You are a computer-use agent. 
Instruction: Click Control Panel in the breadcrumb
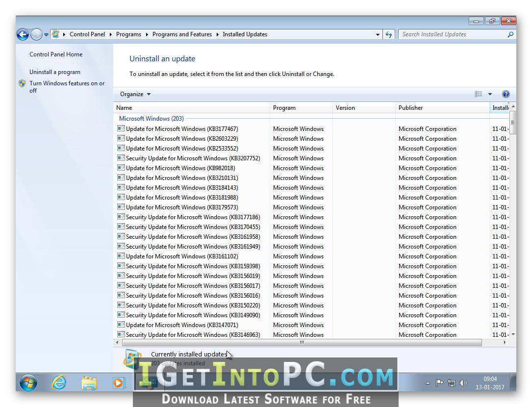pyautogui.click(x=87, y=34)
